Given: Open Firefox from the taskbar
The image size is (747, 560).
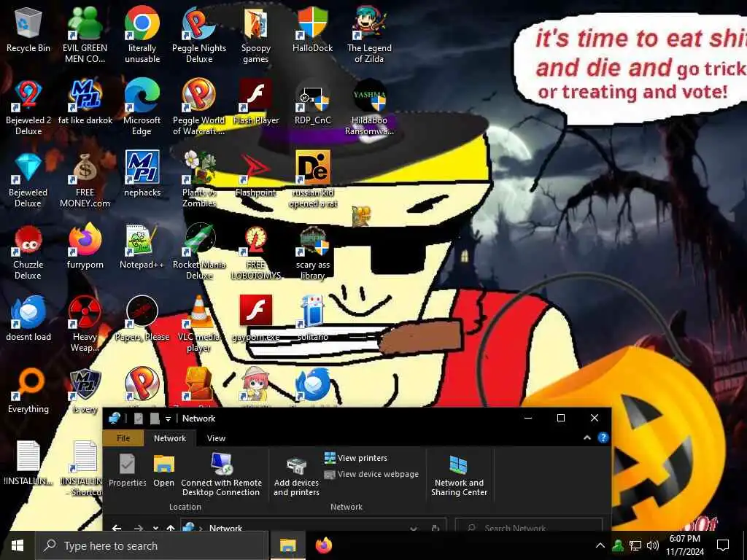Looking at the screenshot, I should pos(324,545).
